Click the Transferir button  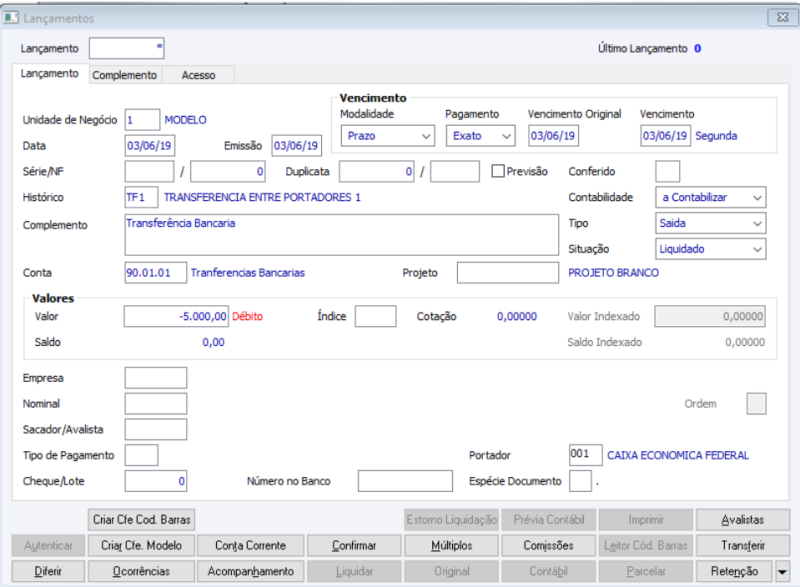(x=743, y=546)
